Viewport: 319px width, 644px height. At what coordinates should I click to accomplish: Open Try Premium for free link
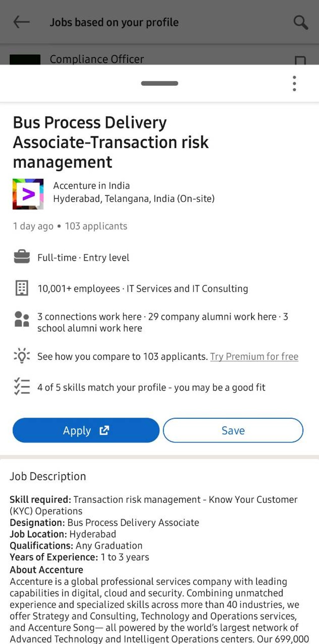tap(254, 356)
